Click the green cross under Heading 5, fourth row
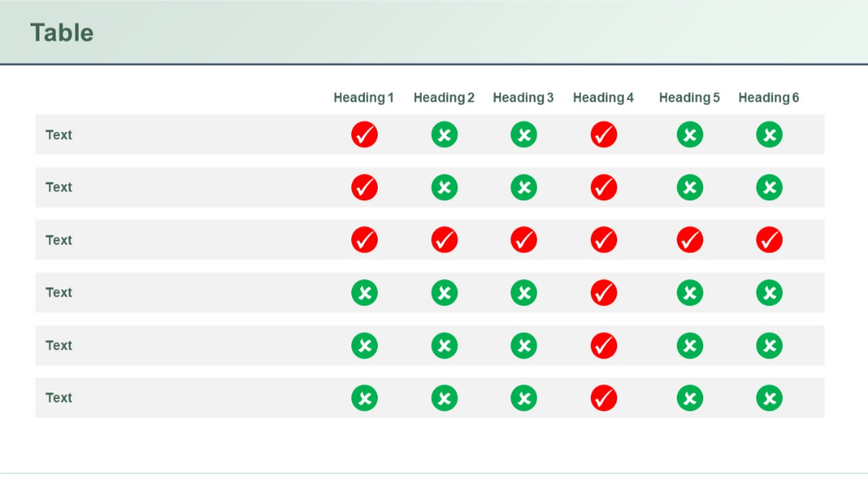This screenshot has width=868, height=489. (x=689, y=293)
